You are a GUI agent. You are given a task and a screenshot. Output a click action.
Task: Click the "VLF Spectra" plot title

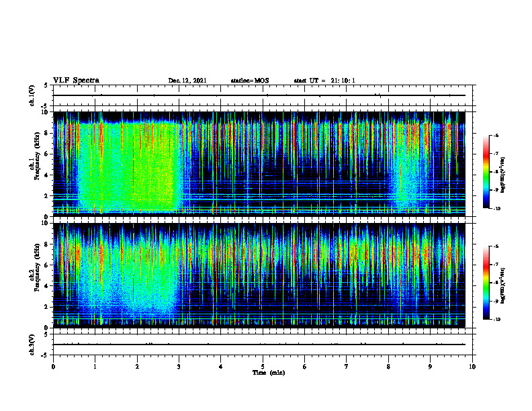click(x=76, y=81)
